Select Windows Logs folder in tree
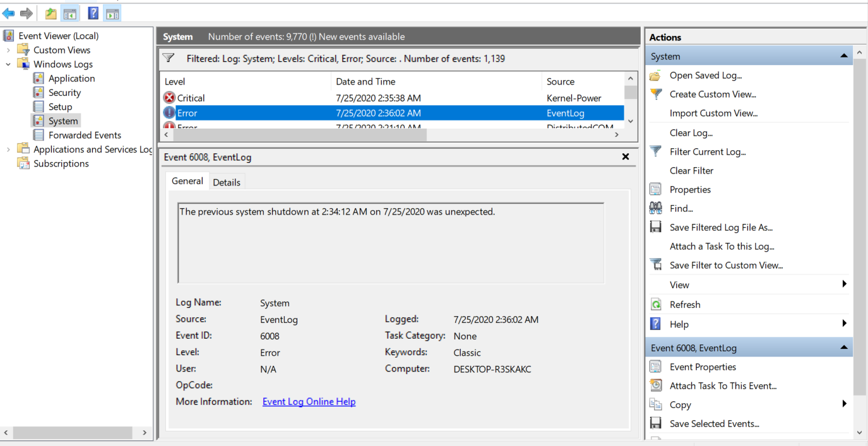Image resolution: width=868 pixels, height=446 pixels. tap(63, 64)
